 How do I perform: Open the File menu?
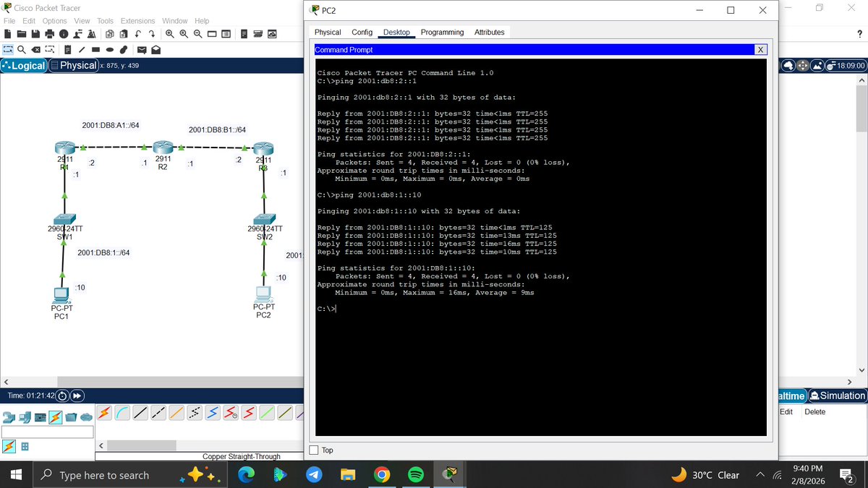coord(10,21)
